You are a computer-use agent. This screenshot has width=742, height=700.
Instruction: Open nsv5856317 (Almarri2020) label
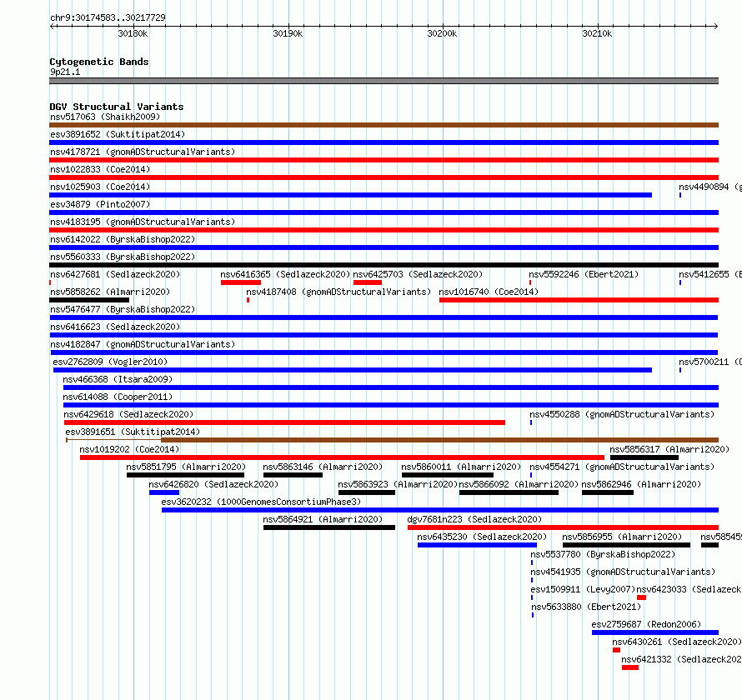click(669, 449)
